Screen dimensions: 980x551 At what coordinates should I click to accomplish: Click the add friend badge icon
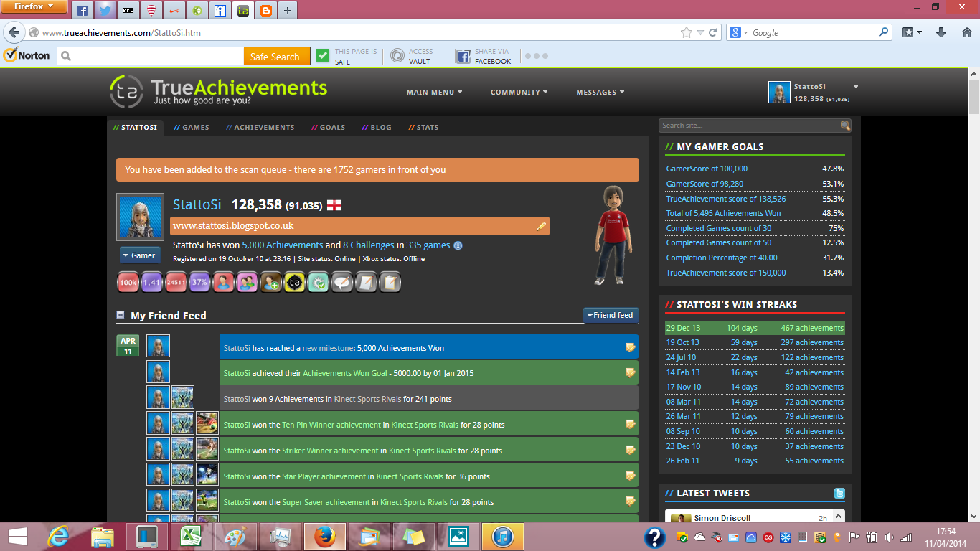271,283
